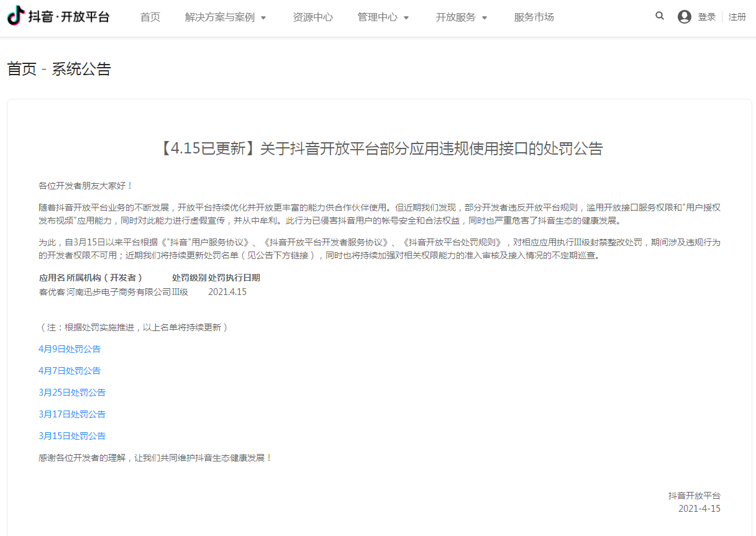The height and width of the screenshot is (536, 756).
Task: Click the user avatar icon
Action: (685, 17)
